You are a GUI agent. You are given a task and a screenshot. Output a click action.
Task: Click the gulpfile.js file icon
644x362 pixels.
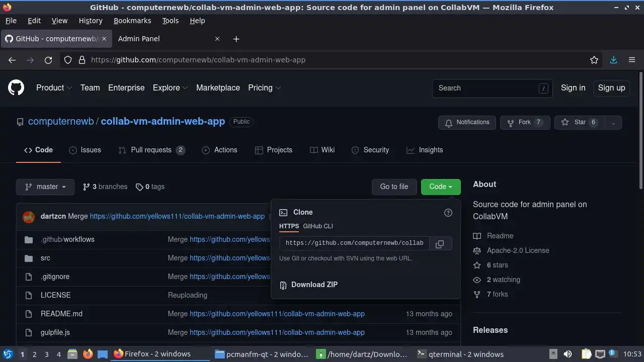pyautogui.click(x=29, y=332)
